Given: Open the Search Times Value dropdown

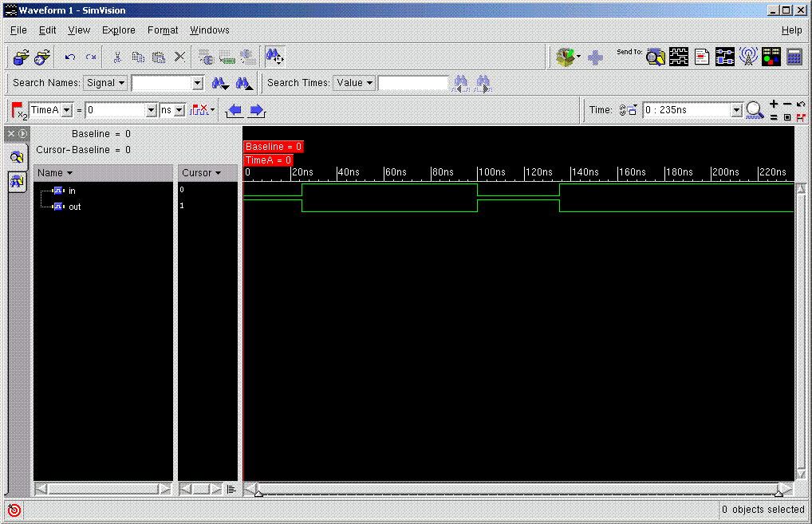Looking at the screenshot, I should coord(355,83).
